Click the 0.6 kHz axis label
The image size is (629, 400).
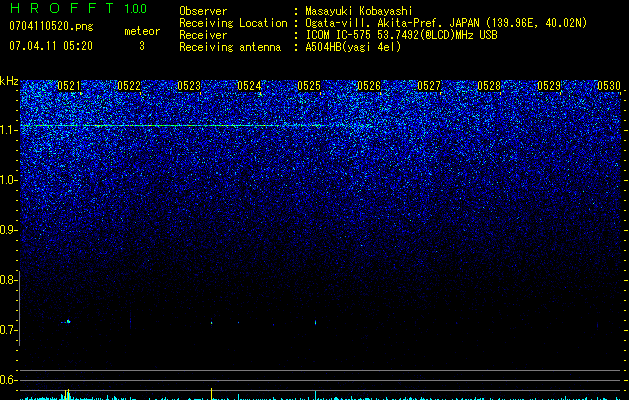tap(8, 380)
